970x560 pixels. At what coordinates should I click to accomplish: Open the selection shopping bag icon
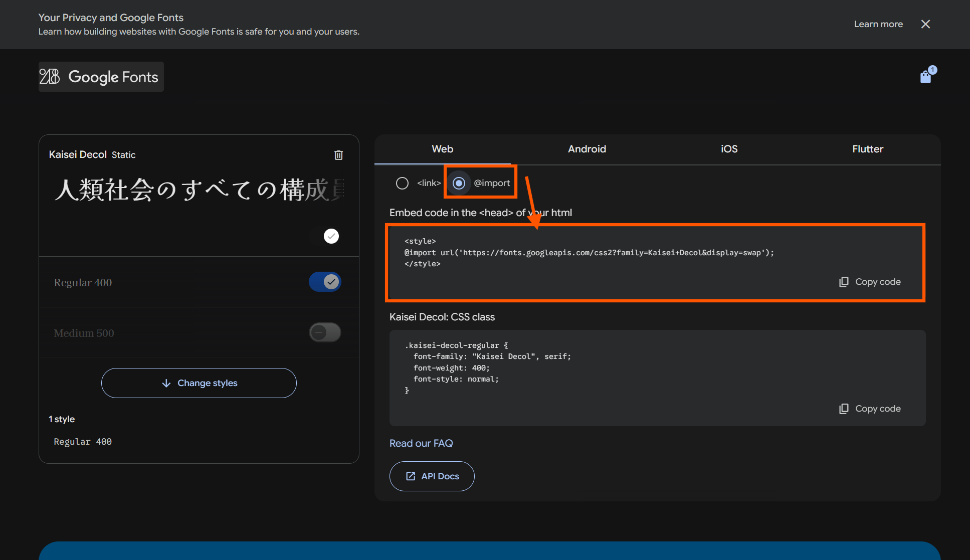click(x=926, y=77)
